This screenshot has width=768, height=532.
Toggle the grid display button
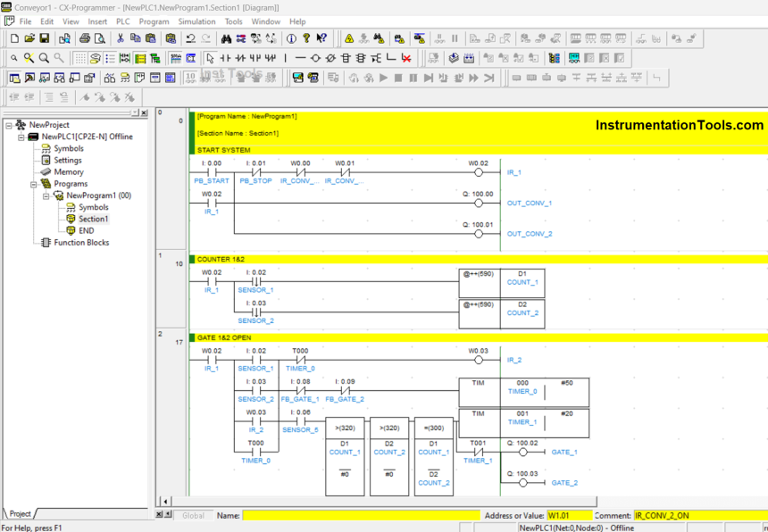coord(80,58)
